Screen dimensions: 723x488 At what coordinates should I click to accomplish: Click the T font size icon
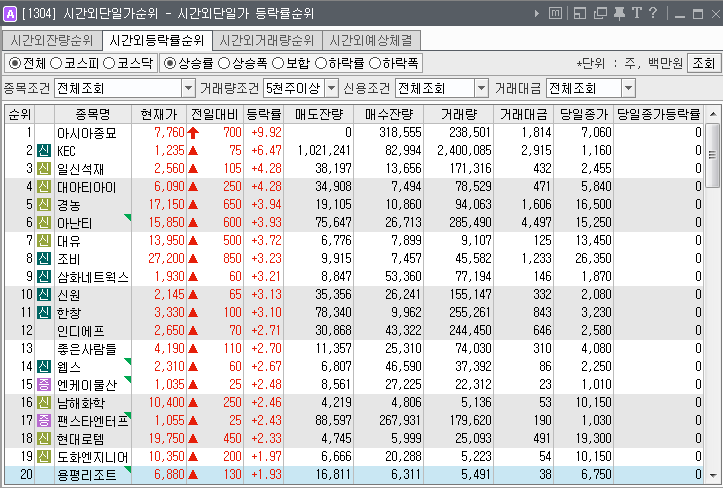[637, 13]
